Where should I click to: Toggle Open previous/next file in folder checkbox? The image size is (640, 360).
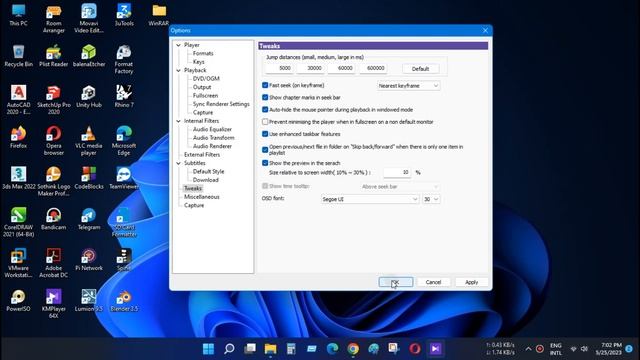click(265, 150)
